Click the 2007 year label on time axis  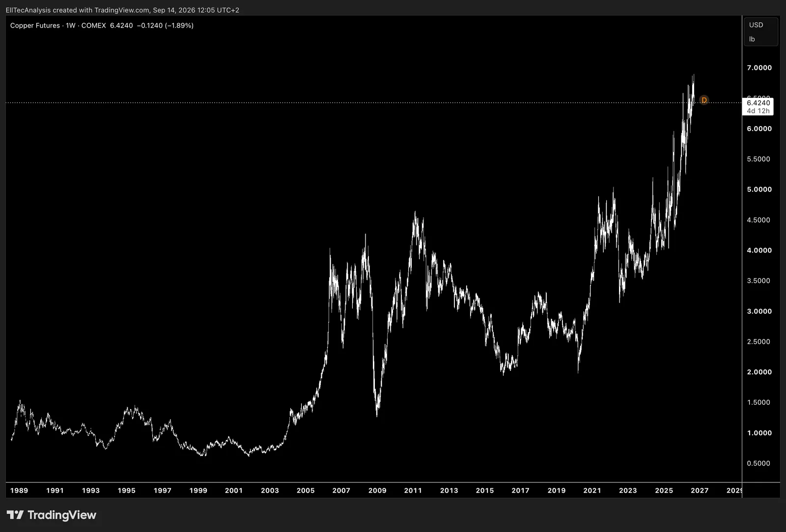[341, 490]
